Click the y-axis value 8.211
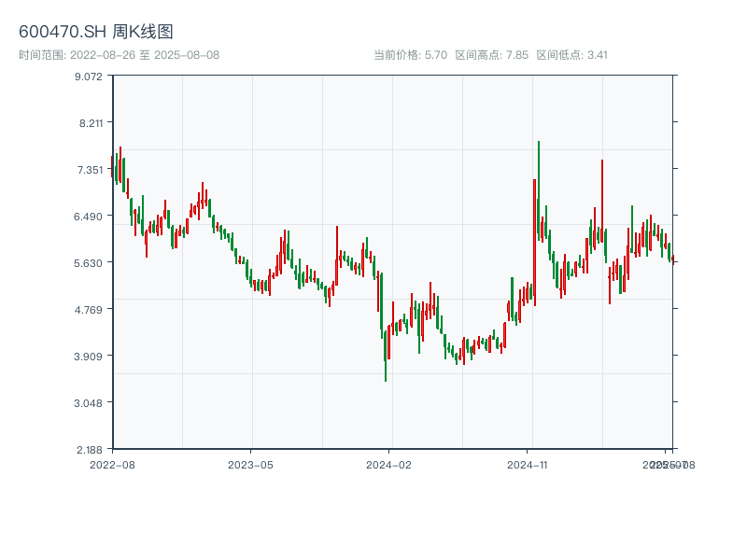The width and height of the screenshot is (747, 560). tap(91, 123)
